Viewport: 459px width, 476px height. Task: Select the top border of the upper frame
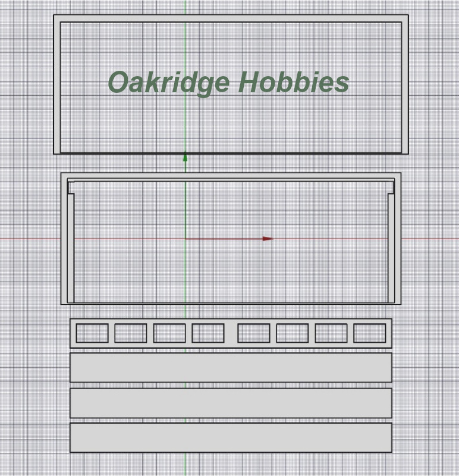click(x=231, y=18)
